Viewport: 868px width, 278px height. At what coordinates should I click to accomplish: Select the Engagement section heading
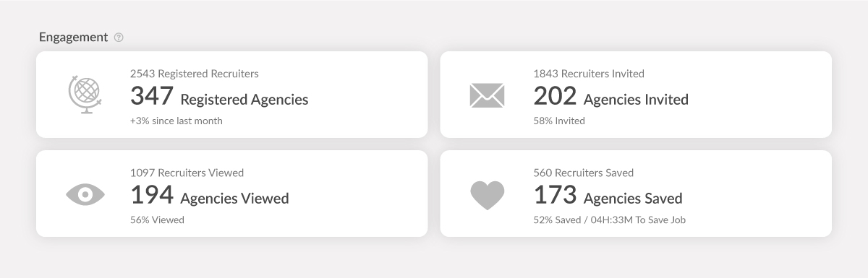(x=73, y=37)
